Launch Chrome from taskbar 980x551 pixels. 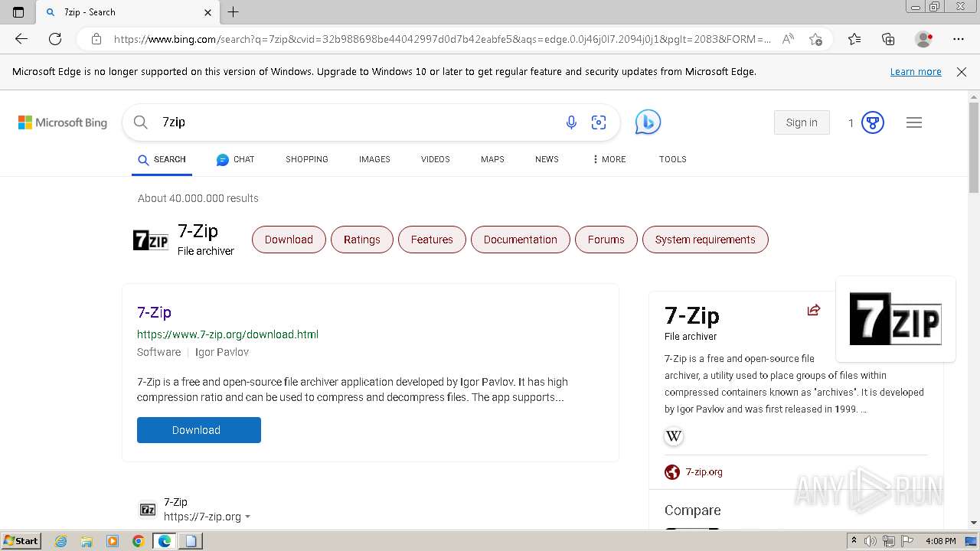click(x=139, y=541)
